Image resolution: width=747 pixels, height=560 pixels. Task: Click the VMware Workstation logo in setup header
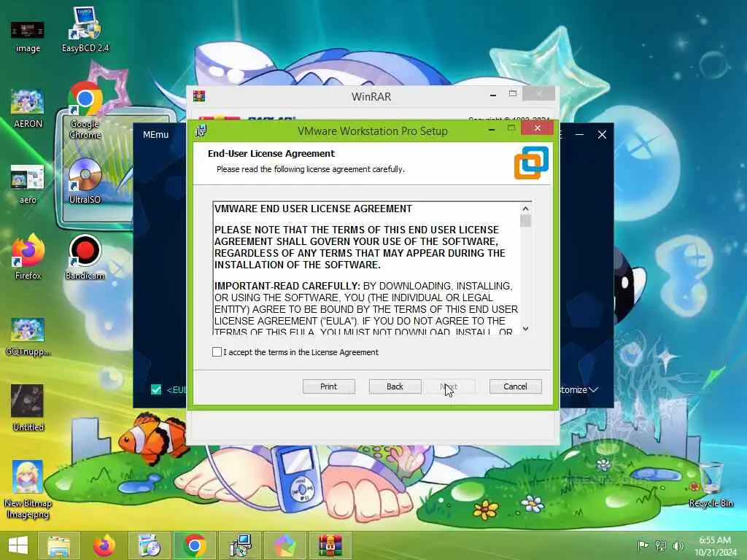[531, 163]
